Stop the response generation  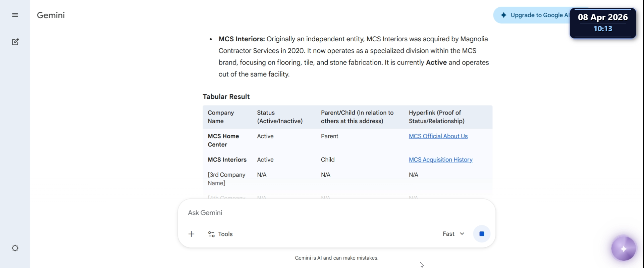tap(482, 234)
